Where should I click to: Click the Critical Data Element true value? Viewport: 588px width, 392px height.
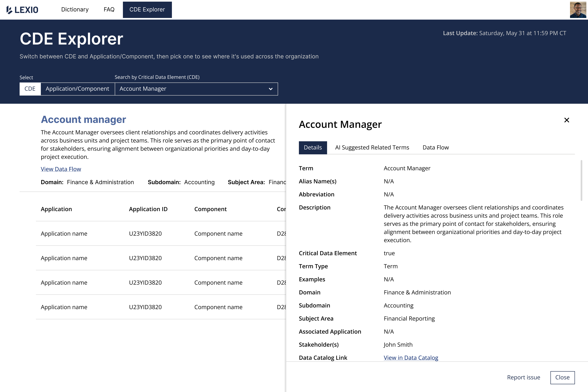[389, 253]
